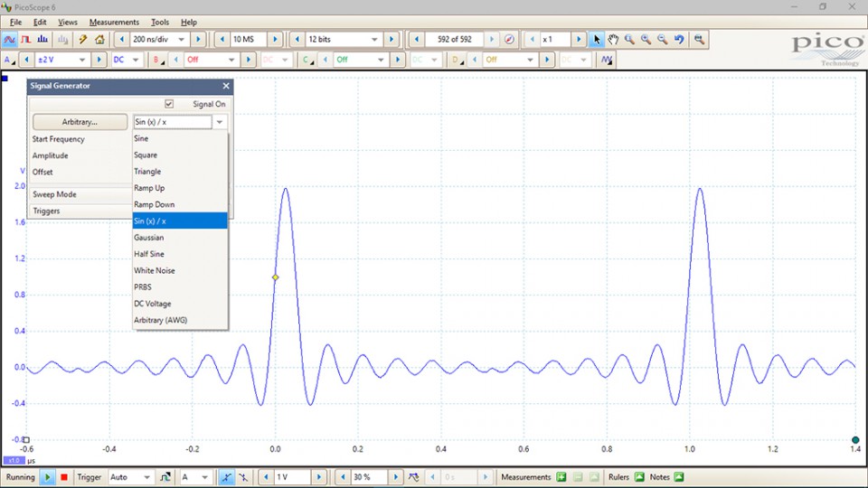Click the Home setup icon

pyautogui.click(x=99, y=40)
